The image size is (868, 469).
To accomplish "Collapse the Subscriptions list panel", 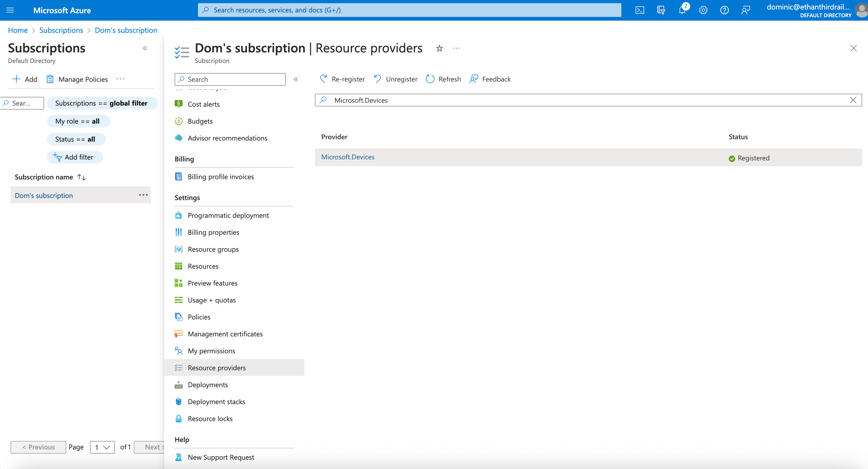I will pyautogui.click(x=145, y=48).
